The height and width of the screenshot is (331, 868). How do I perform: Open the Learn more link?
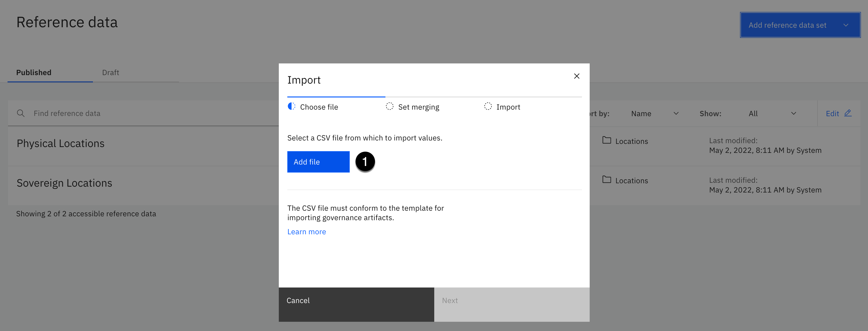pos(306,232)
